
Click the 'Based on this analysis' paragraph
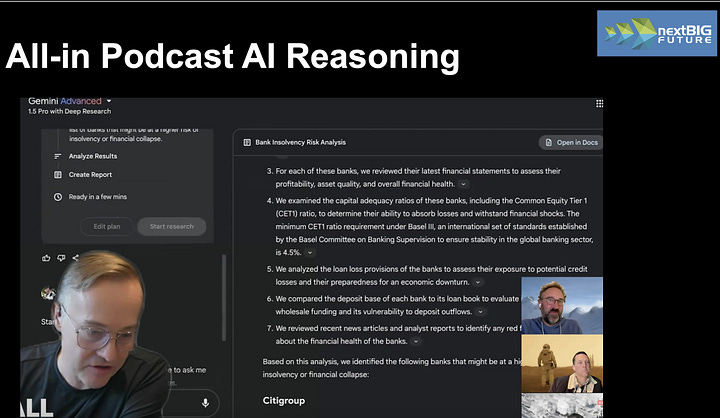point(392,368)
